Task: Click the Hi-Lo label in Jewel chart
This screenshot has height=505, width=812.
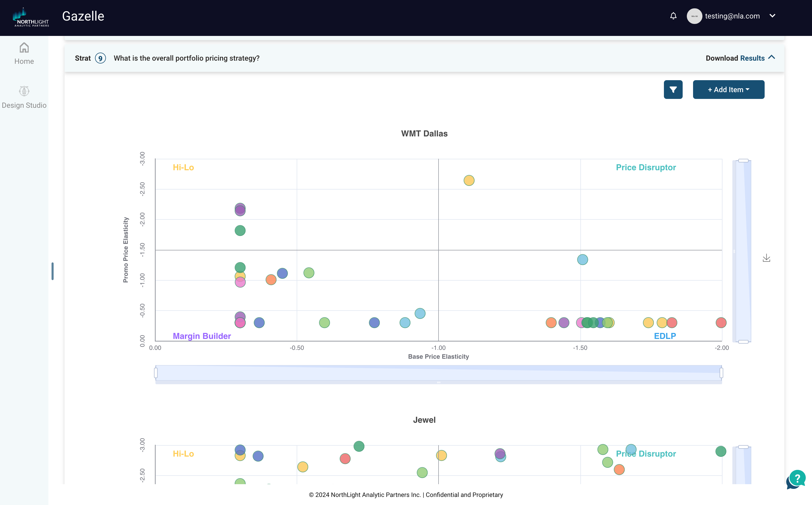Action: pos(183,453)
